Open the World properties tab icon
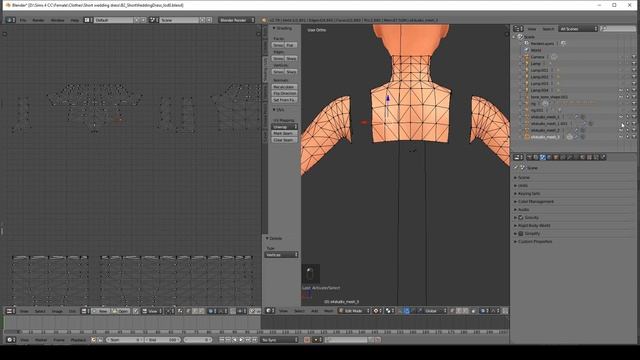Viewport: 640px width, 360px height. click(x=549, y=157)
